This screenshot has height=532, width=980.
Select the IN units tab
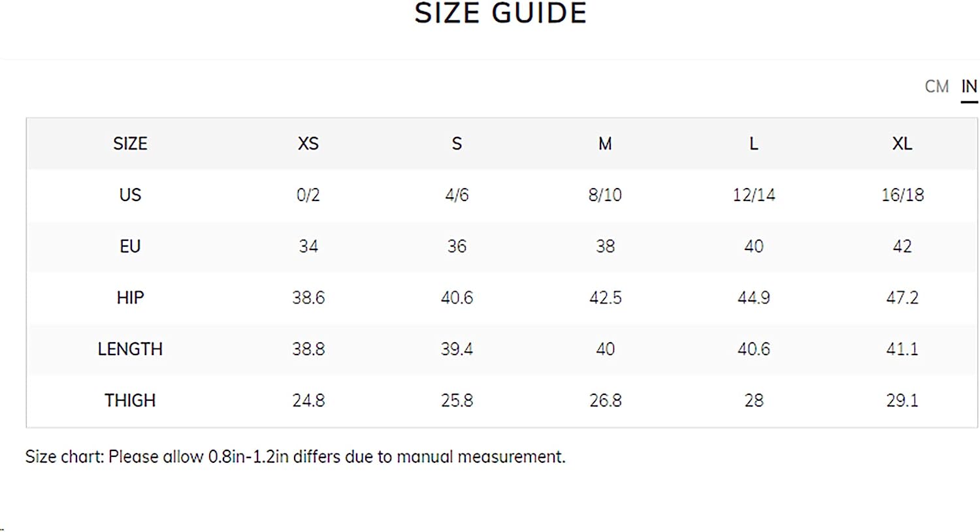click(969, 86)
